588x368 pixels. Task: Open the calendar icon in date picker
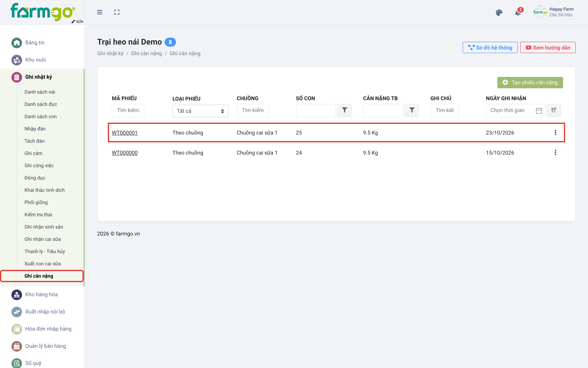pos(539,110)
